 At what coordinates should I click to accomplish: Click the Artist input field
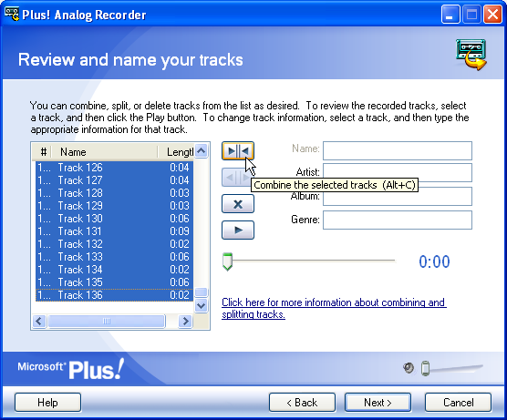(398, 172)
